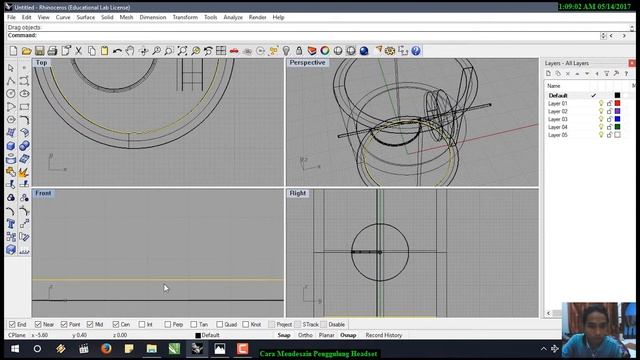Select the Circle tool in left toolbar
640x360 pixels.
tap(11, 94)
